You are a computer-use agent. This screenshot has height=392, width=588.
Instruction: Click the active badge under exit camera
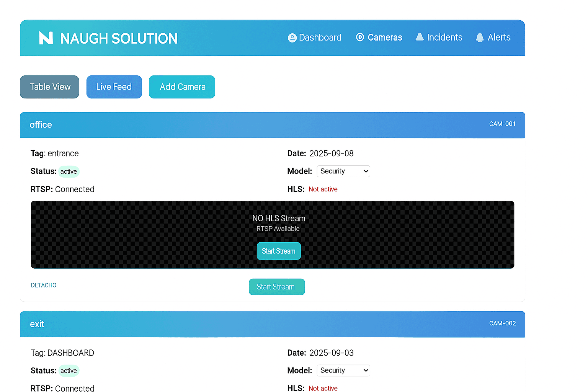pyautogui.click(x=69, y=371)
